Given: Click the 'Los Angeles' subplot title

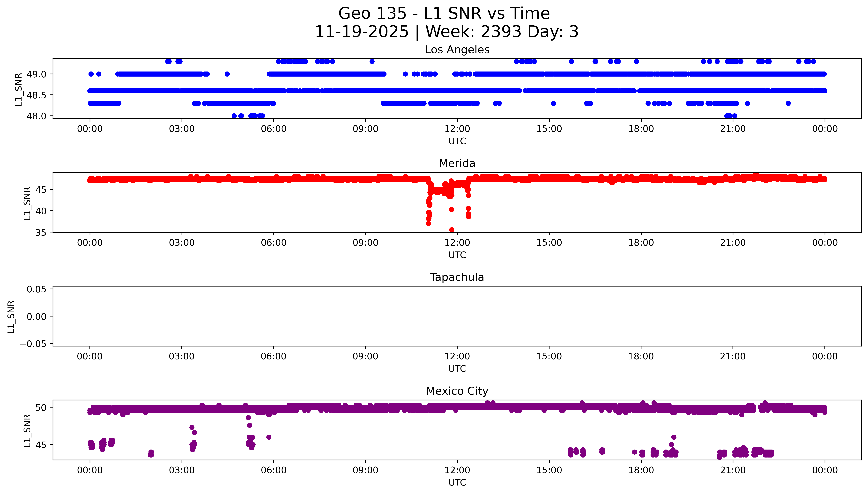Looking at the screenshot, I should tap(457, 50).
